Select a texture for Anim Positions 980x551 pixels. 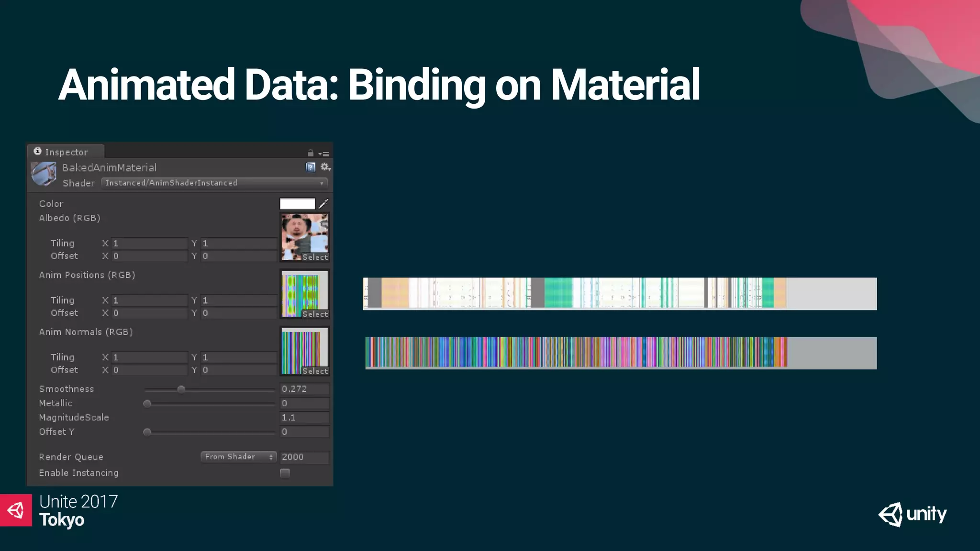315,314
